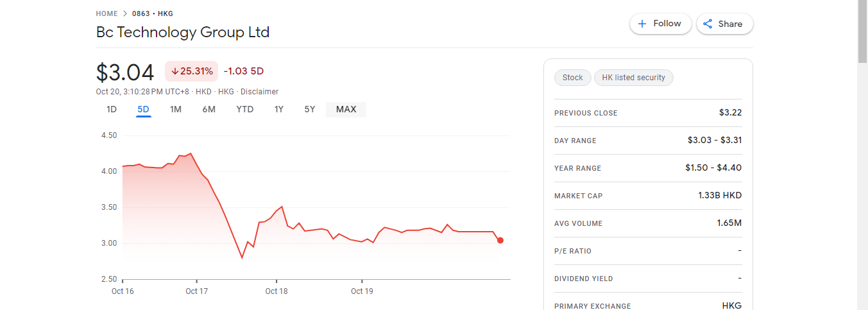The width and height of the screenshot is (868, 310).
Task: Click the $3.22 previous close value
Action: click(x=731, y=113)
